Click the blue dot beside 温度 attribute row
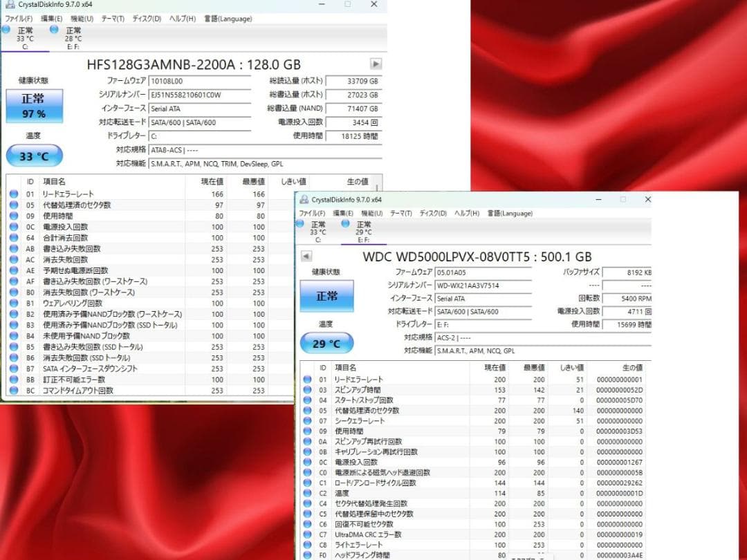The width and height of the screenshot is (747, 560). point(306,493)
